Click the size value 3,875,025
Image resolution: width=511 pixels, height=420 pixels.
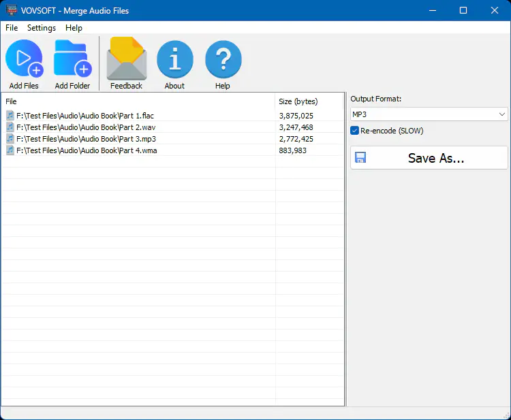click(x=296, y=116)
